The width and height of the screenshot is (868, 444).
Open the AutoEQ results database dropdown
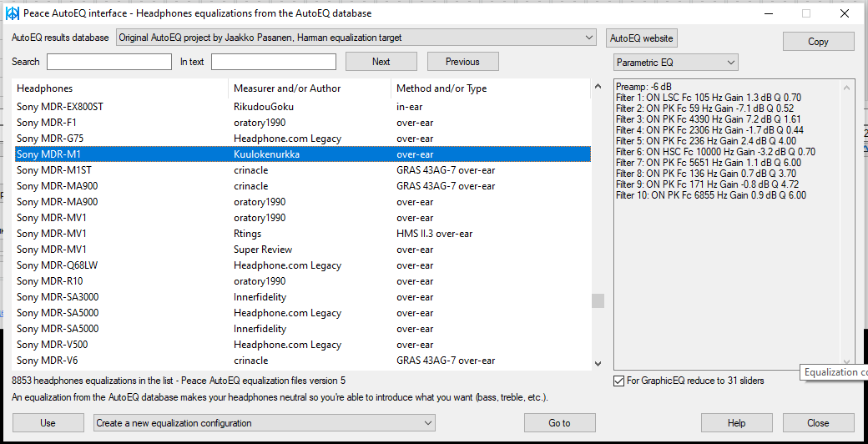pos(356,38)
